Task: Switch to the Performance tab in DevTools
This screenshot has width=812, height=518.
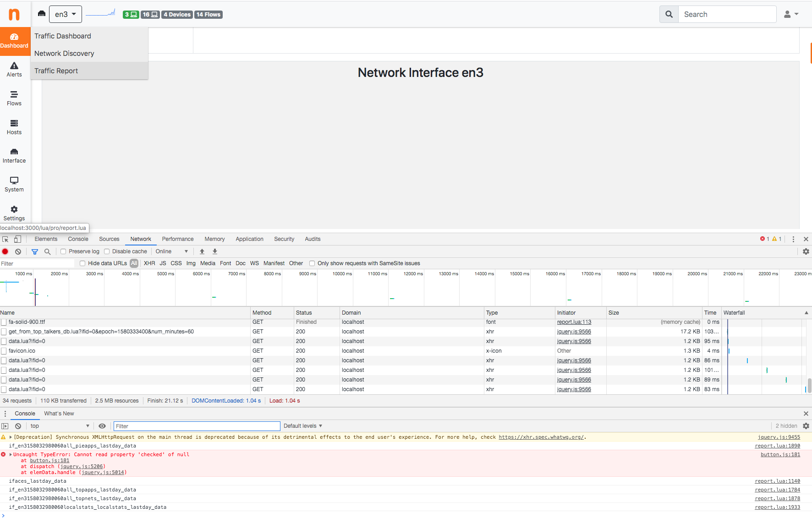Action: coord(177,239)
